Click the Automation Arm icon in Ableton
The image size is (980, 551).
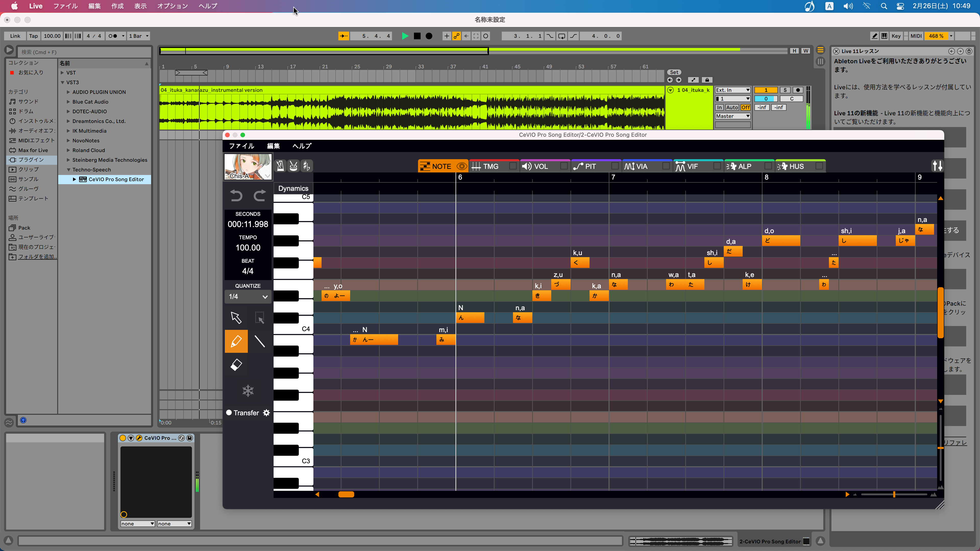pyautogui.click(x=457, y=36)
